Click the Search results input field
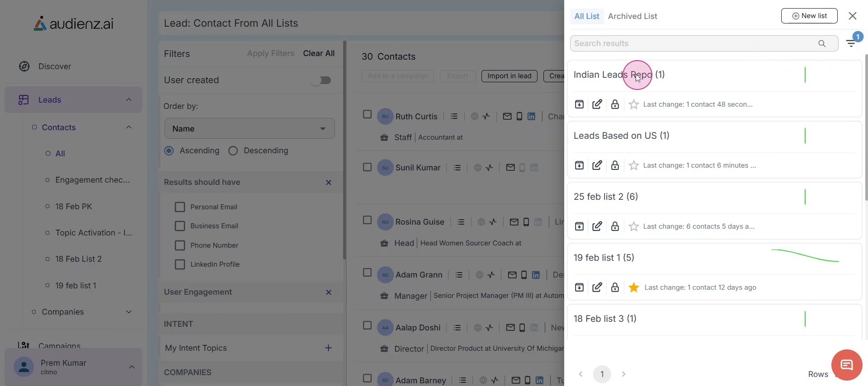This screenshot has height=386, width=868. point(704,43)
